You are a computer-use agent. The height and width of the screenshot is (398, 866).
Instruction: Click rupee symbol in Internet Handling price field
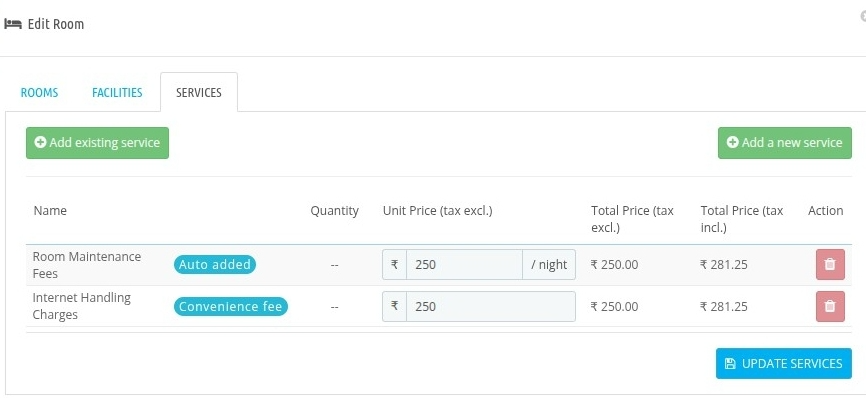[x=394, y=306]
